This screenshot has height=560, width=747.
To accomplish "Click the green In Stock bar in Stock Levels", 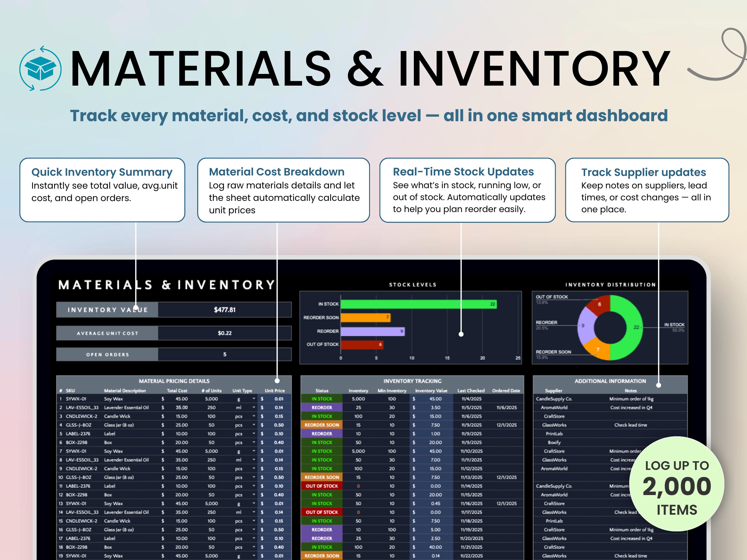I will click(x=418, y=304).
